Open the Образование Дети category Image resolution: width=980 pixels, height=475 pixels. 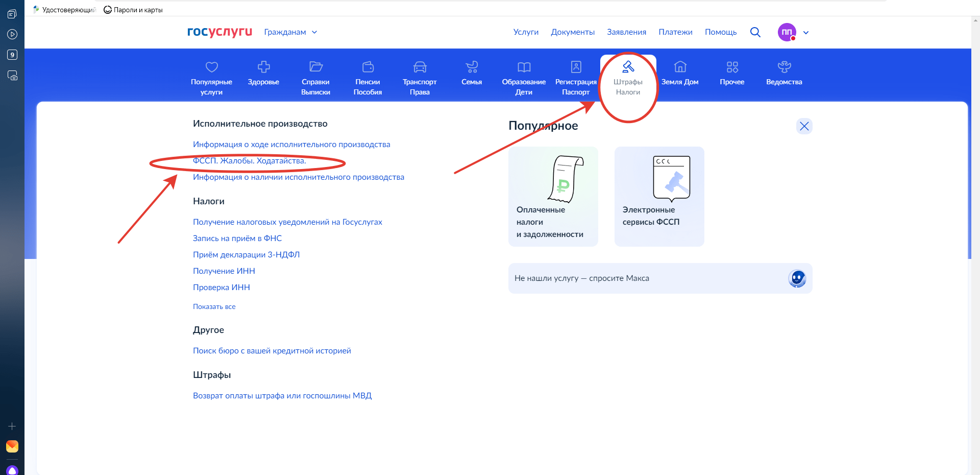(x=524, y=78)
